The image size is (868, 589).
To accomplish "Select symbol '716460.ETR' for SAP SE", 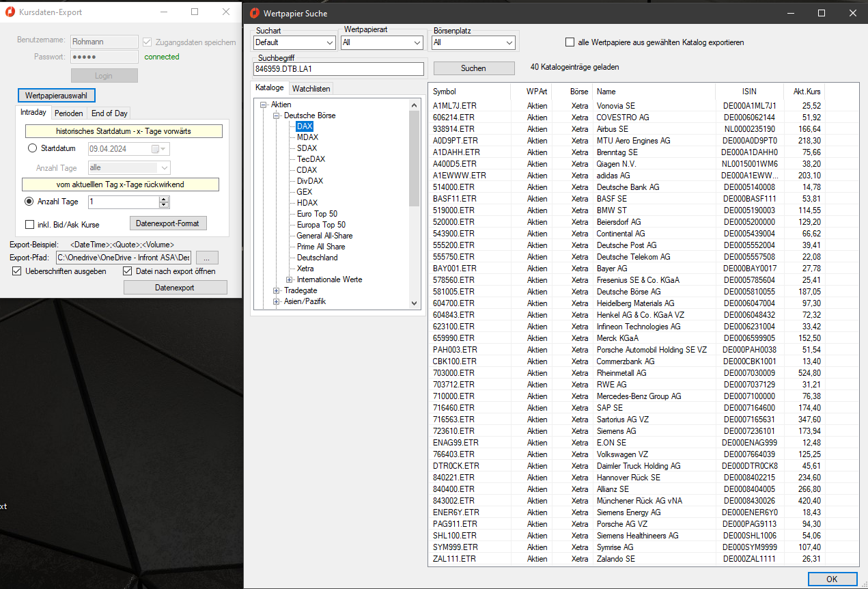I will 453,408.
